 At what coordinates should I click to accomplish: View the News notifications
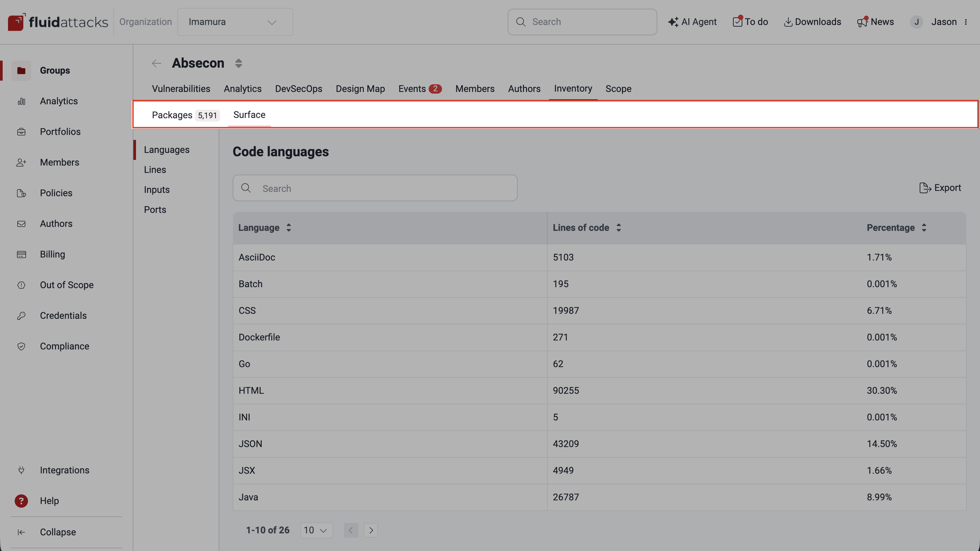point(875,22)
